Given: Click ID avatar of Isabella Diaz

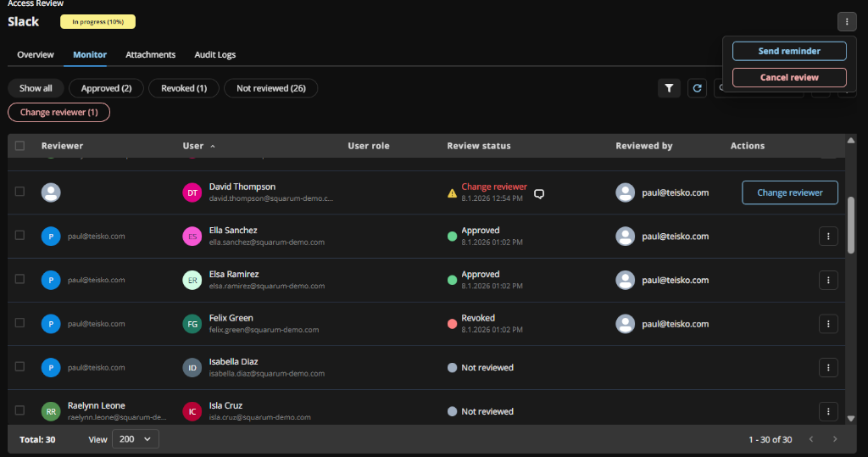Looking at the screenshot, I should point(192,368).
